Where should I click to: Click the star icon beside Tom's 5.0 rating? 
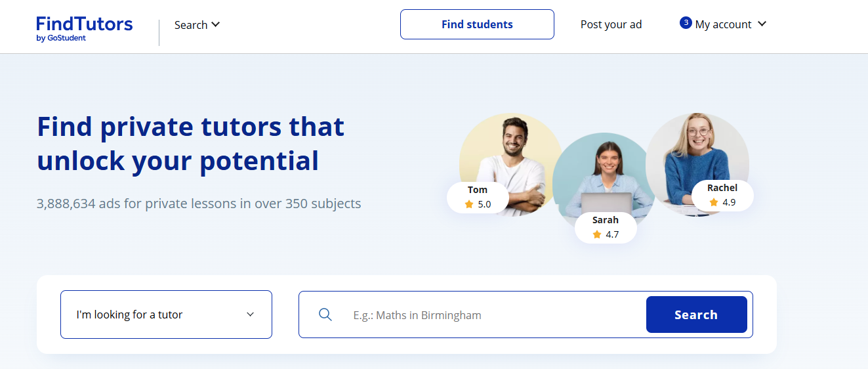469,204
